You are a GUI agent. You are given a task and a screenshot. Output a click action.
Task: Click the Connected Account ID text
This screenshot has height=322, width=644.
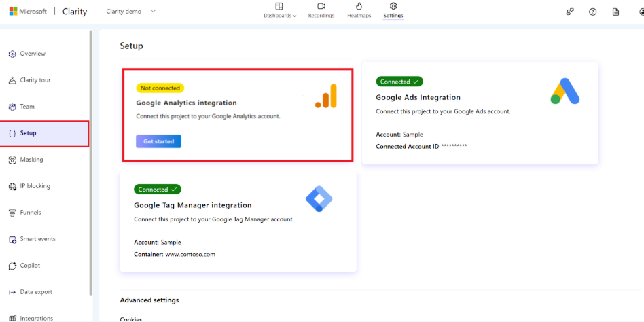click(x=421, y=146)
